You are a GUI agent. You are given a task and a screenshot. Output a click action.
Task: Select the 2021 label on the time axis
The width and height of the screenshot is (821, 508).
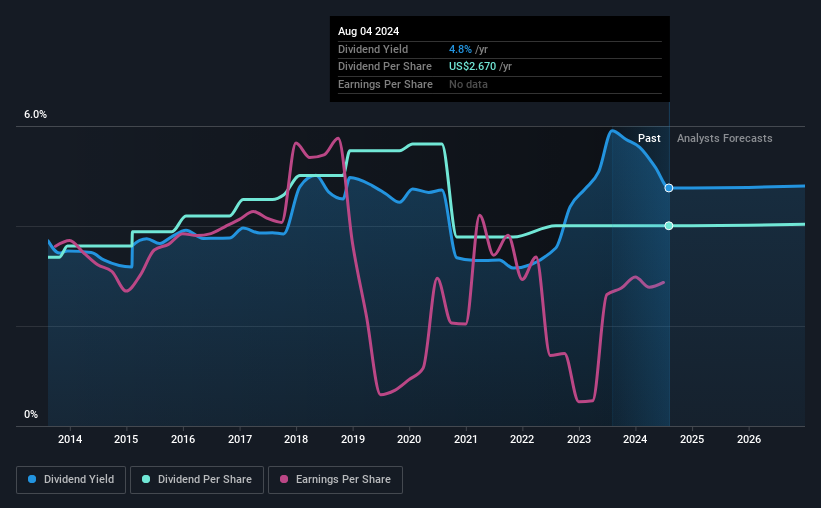pos(465,439)
